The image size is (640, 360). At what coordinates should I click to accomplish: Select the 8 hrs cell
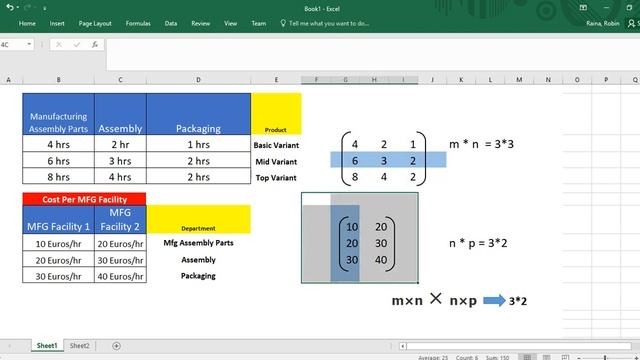[58, 177]
